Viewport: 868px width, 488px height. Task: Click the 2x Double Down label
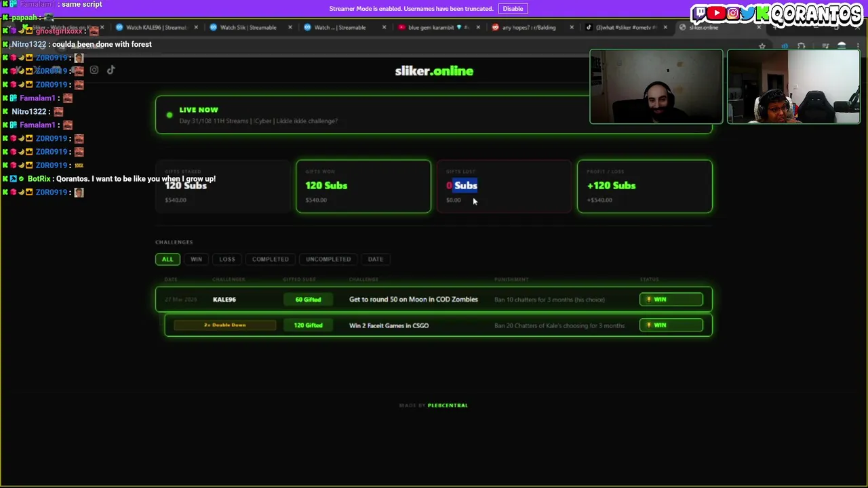point(225,325)
